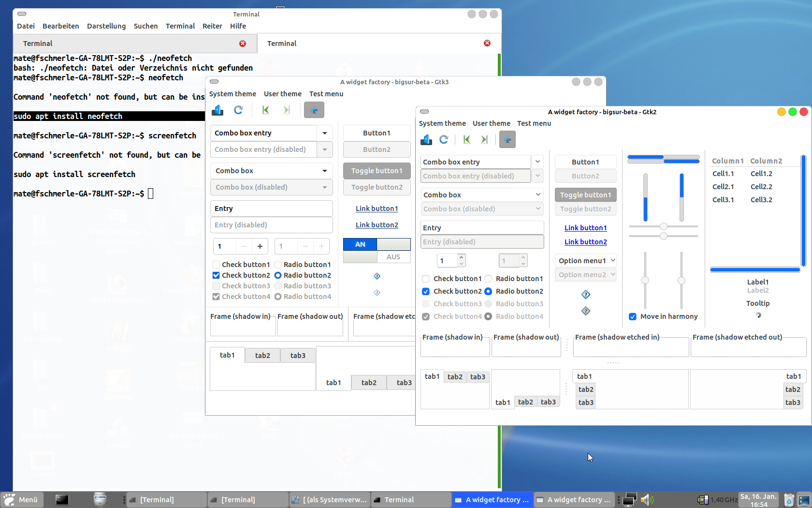Open the network connection tray icon

629,500
